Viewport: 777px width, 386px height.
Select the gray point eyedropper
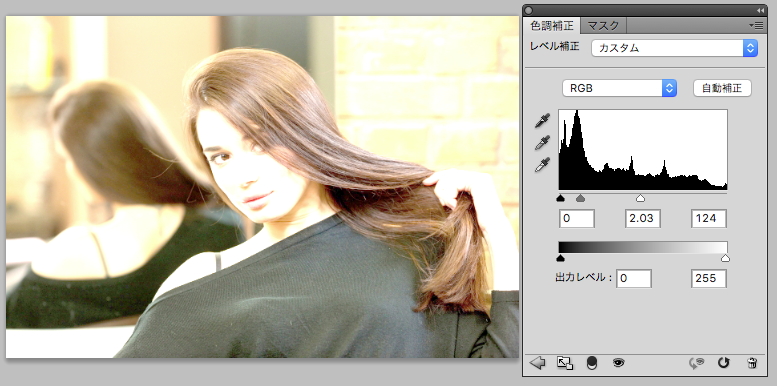pyautogui.click(x=543, y=143)
